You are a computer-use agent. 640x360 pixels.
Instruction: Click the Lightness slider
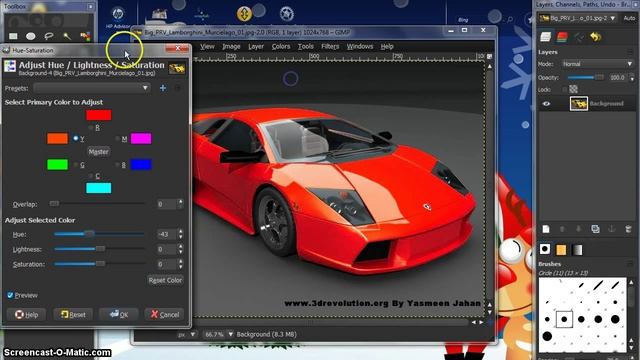[x=99, y=249]
